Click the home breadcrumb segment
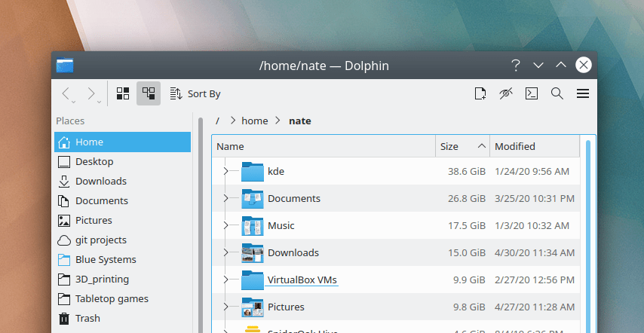644x333 pixels. (254, 121)
